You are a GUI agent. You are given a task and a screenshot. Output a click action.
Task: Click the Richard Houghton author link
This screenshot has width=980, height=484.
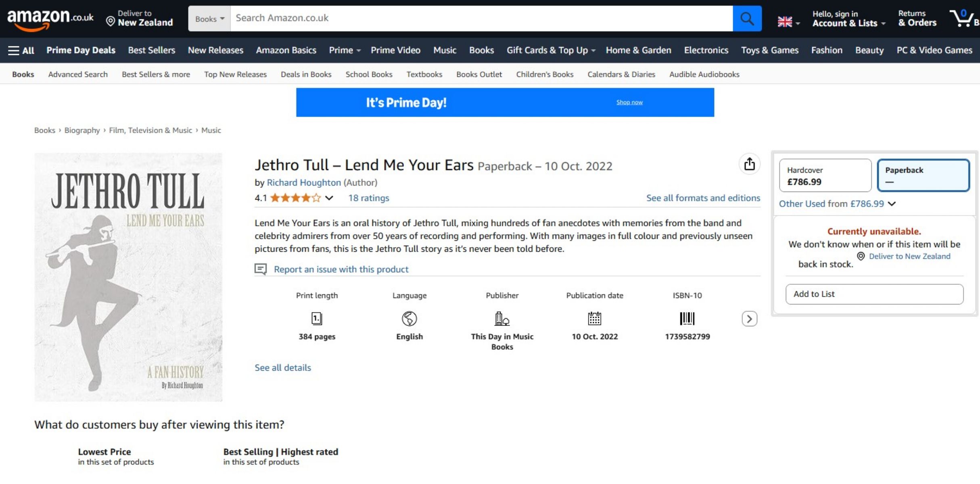(x=303, y=183)
